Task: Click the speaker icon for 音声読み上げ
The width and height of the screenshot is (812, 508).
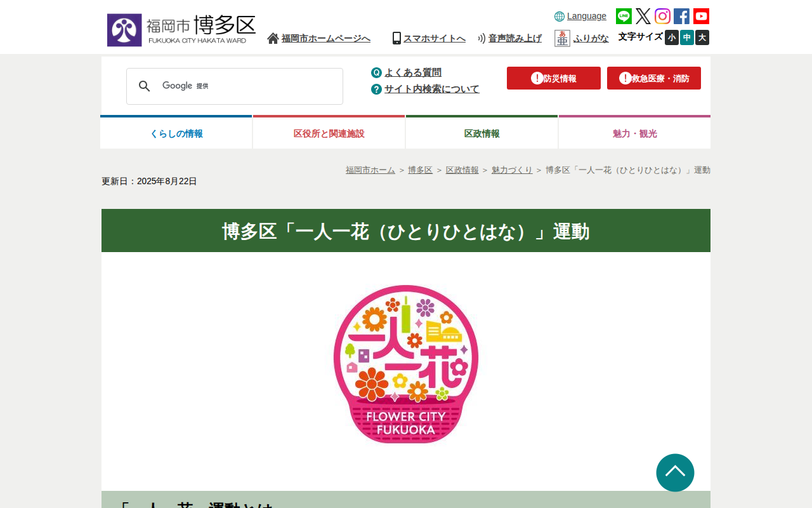Action: click(481, 38)
